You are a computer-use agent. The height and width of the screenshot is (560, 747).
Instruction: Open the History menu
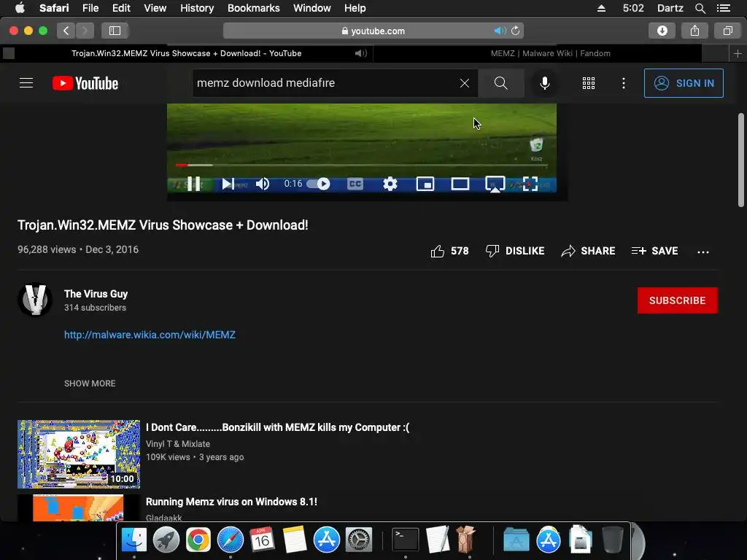197,8
